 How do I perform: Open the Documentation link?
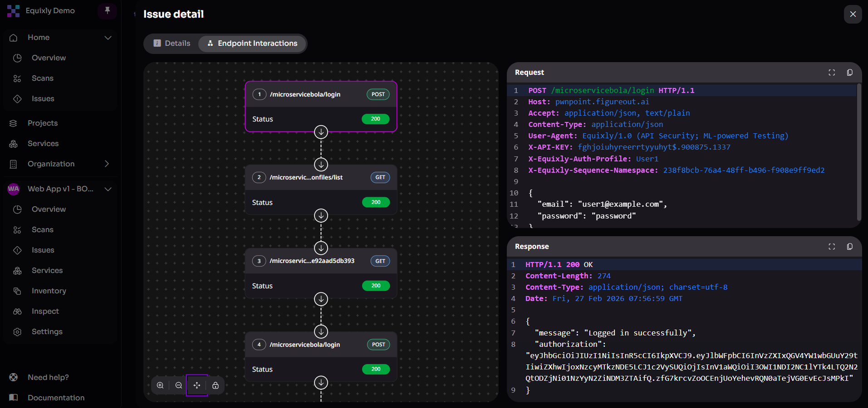pyautogui.click(x=55, y=397)
